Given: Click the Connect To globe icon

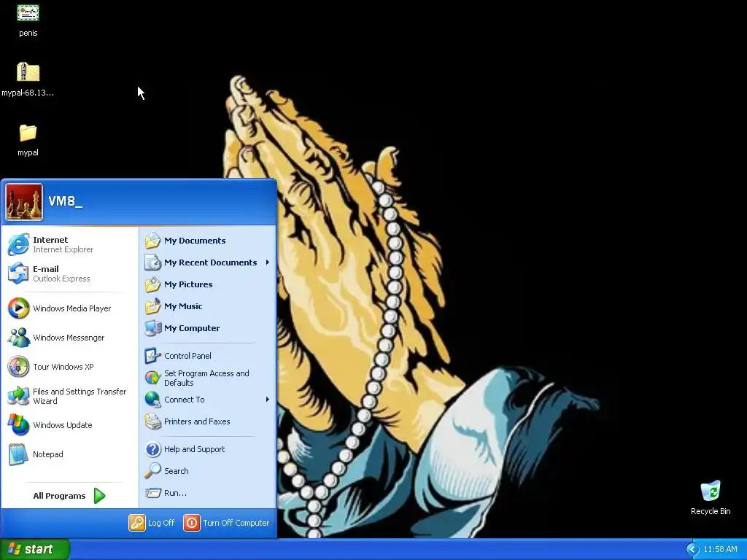Looking at the screenshot, I should (x=153, y=400).
